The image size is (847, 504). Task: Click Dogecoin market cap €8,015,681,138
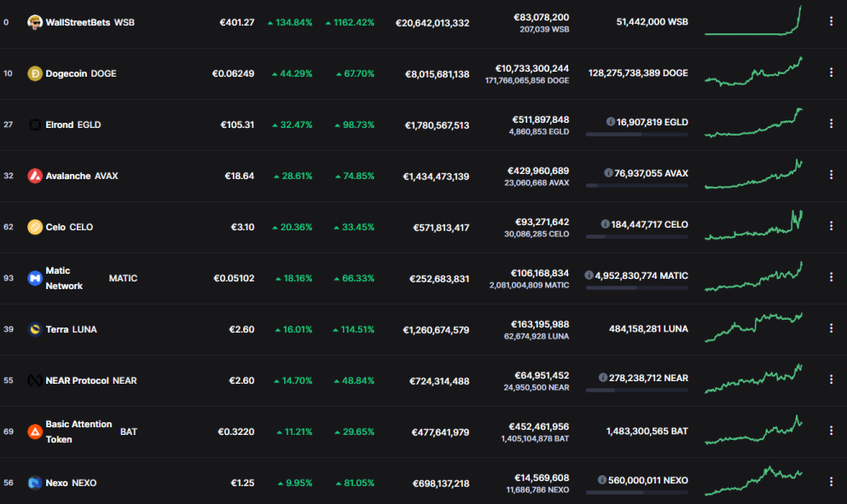438,74
